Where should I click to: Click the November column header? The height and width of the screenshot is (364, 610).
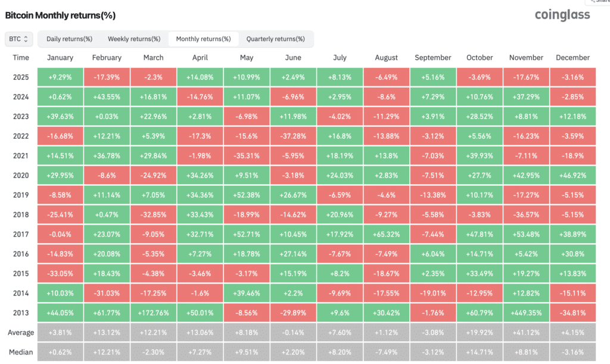coord(526,58)
